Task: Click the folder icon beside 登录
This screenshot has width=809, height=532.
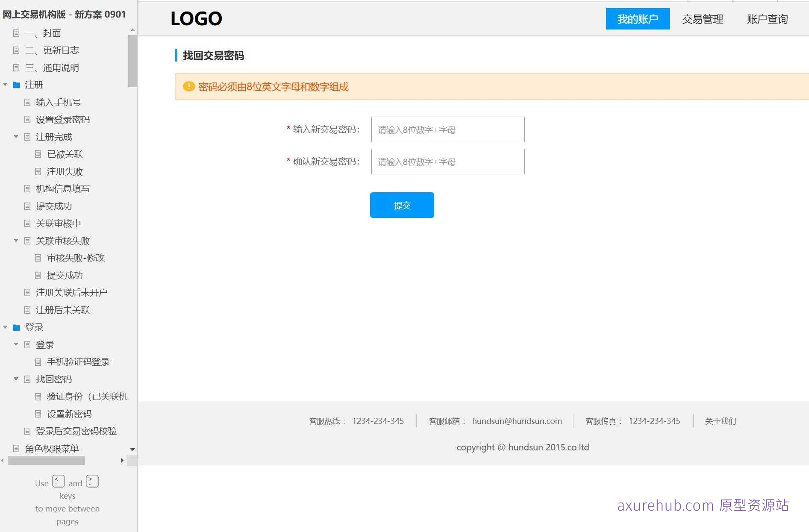Action: (x=16, y=327)
